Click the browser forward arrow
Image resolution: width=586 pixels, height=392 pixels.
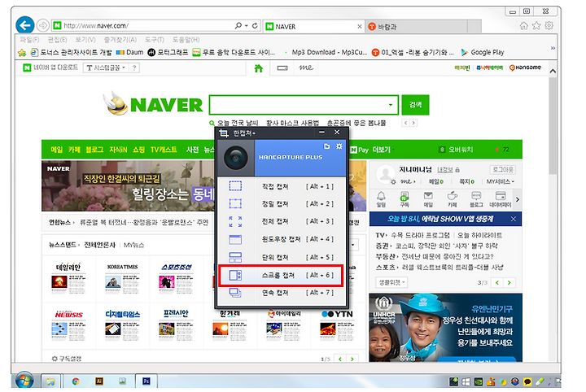(x=43, y=25)
